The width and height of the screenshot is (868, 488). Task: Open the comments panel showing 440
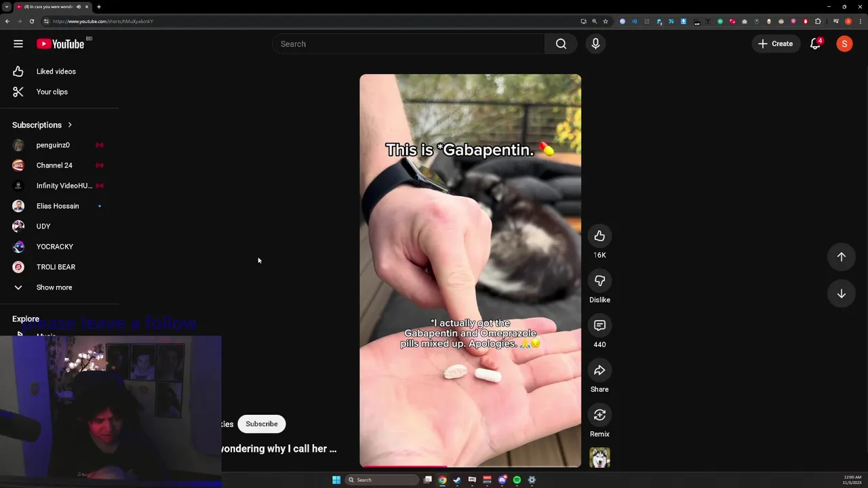pyautogui.click(x=599, y=325)
